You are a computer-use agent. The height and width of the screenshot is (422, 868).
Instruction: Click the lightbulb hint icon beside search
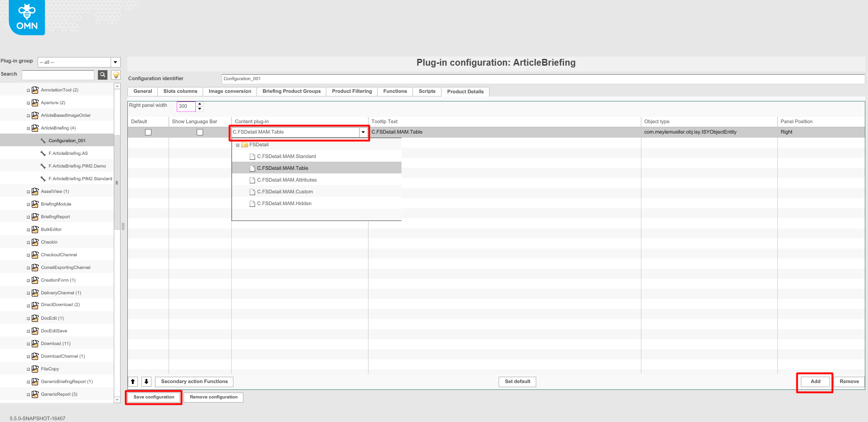(116, 75)
